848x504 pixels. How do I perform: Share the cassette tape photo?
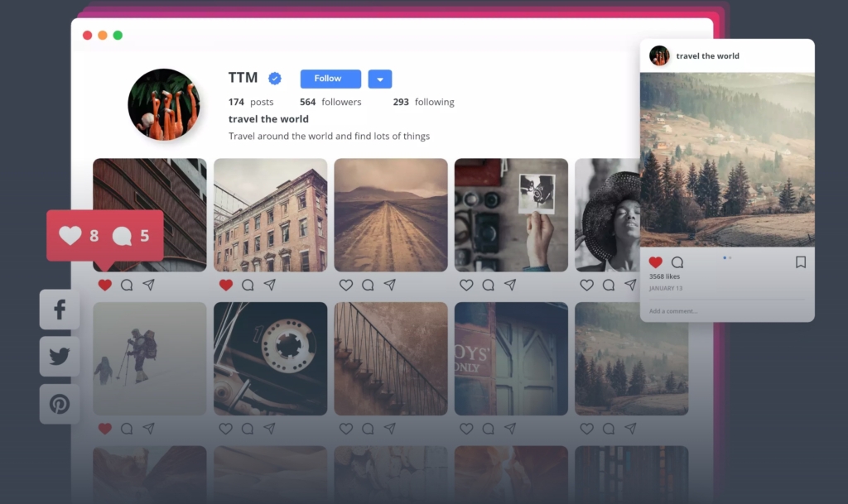coord(269,429)
